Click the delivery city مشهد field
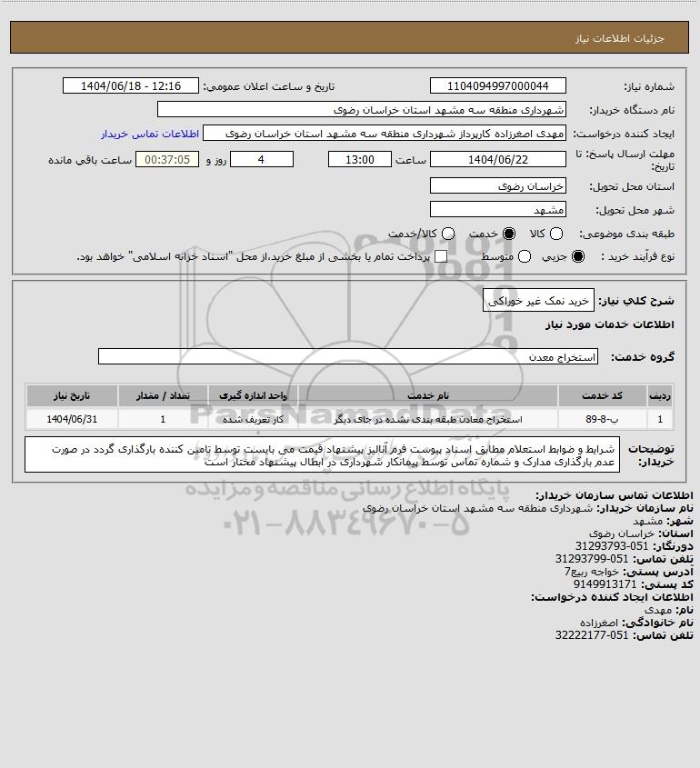The image size is (700, 768). tap(497, 209)
